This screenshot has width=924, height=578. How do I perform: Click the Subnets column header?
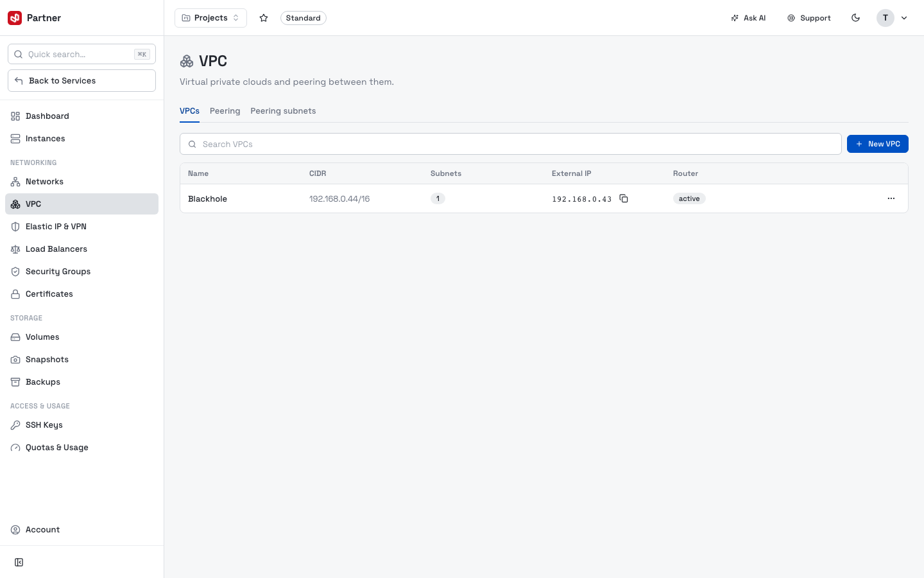446,173
